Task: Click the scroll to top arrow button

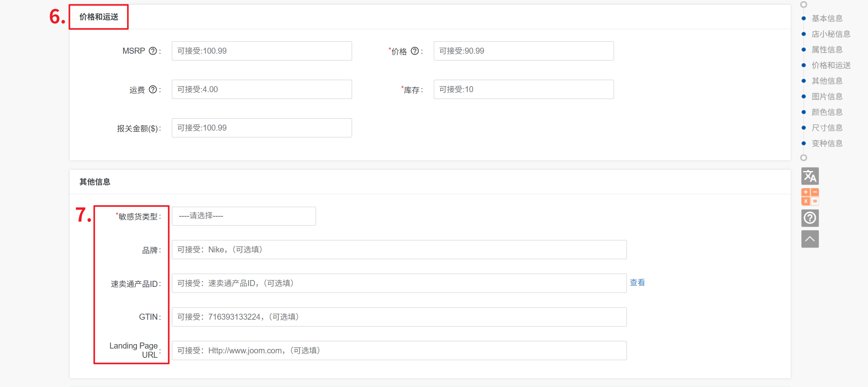Action: (x=810, y=239)
